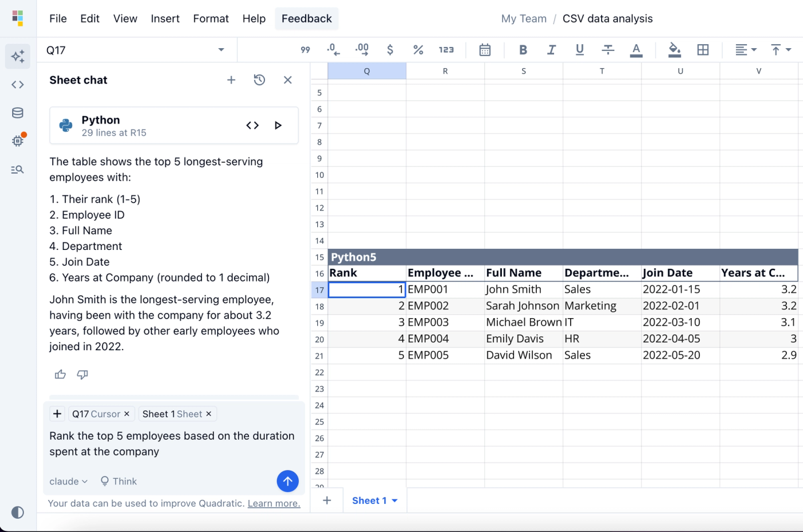Add a new sheet with plus button
Screen dimensions: 803x532
(327, 500)
